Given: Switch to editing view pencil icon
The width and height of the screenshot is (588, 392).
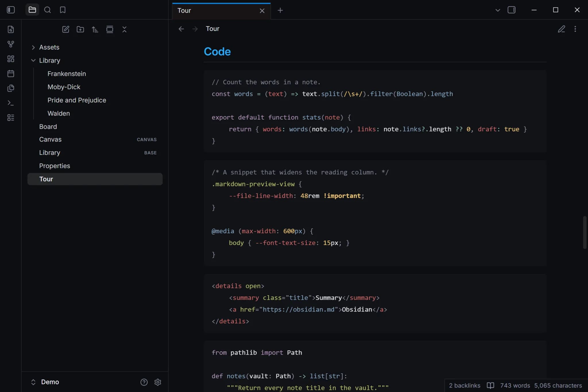Looking at the screenshot, I should [x=561, y=29].
